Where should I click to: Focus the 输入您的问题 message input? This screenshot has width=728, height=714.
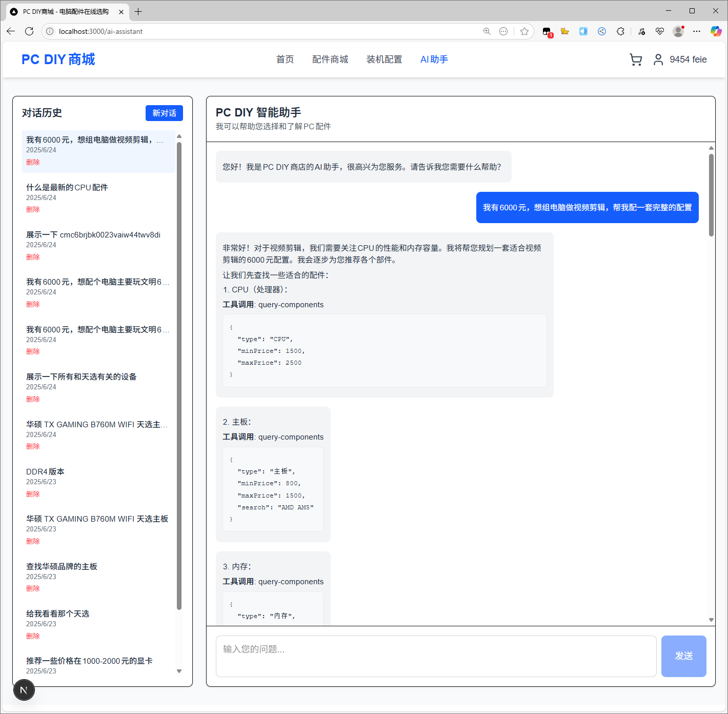[436, 656]
